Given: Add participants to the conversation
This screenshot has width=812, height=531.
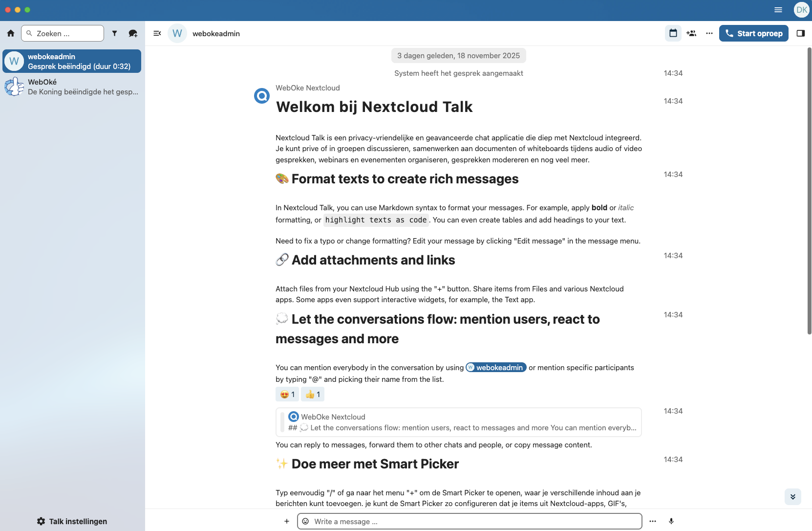Looking at the screenshot, I should point(691,33).
